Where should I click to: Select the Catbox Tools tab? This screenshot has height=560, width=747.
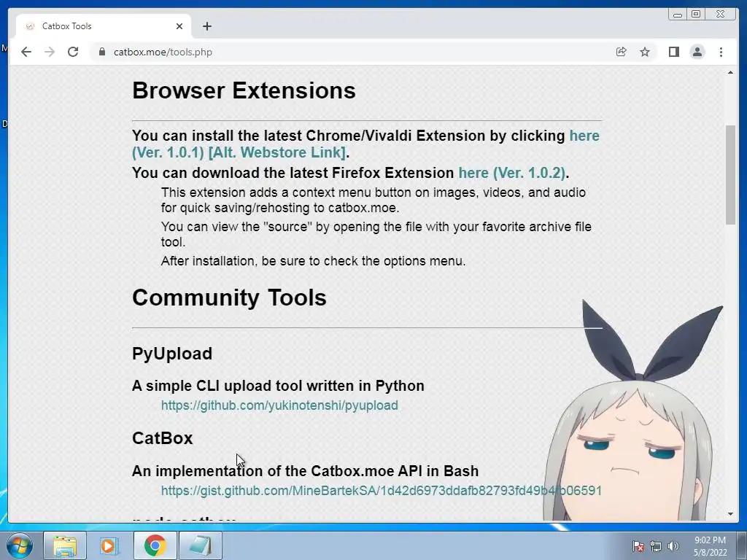click(104, 26)
